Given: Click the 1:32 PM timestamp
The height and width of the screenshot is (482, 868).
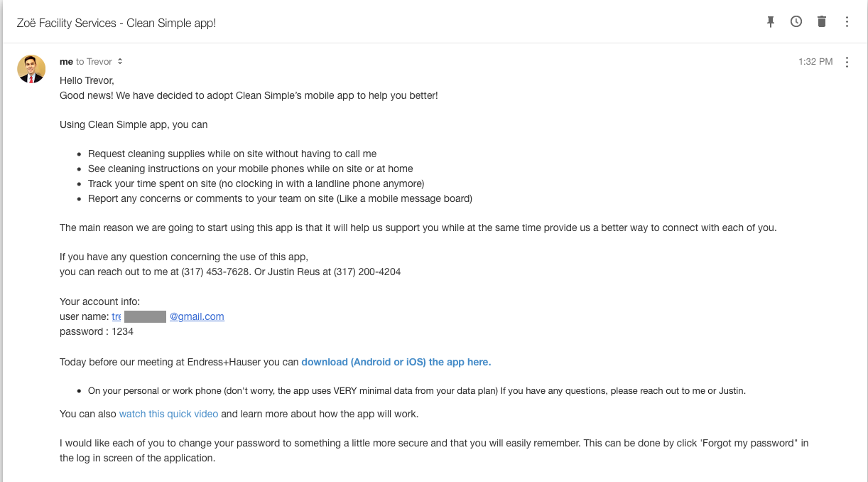Looking at the screenshot, I should click(x=815, y=62).
